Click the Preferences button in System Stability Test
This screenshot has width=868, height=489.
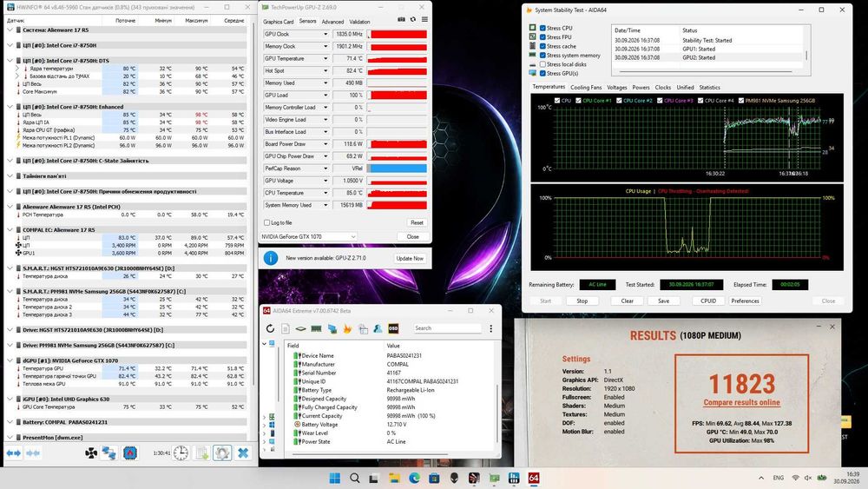(745, 301)
